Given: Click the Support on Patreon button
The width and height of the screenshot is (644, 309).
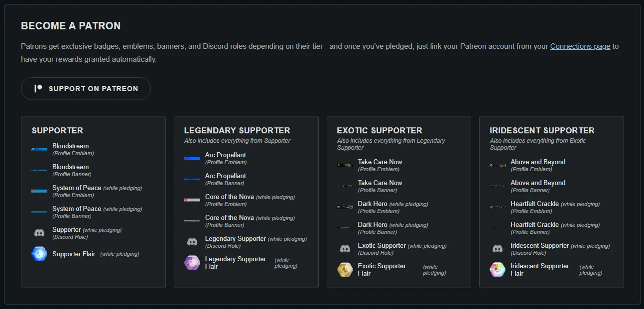Looking at the screenshot, I should click(86, 89).
